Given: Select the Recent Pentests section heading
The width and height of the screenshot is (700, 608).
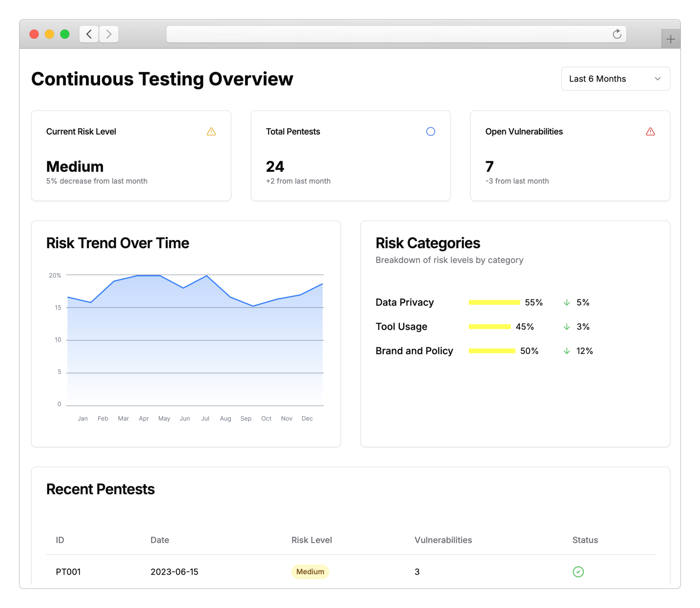Looking at the screenshot, I should [100, 489].
